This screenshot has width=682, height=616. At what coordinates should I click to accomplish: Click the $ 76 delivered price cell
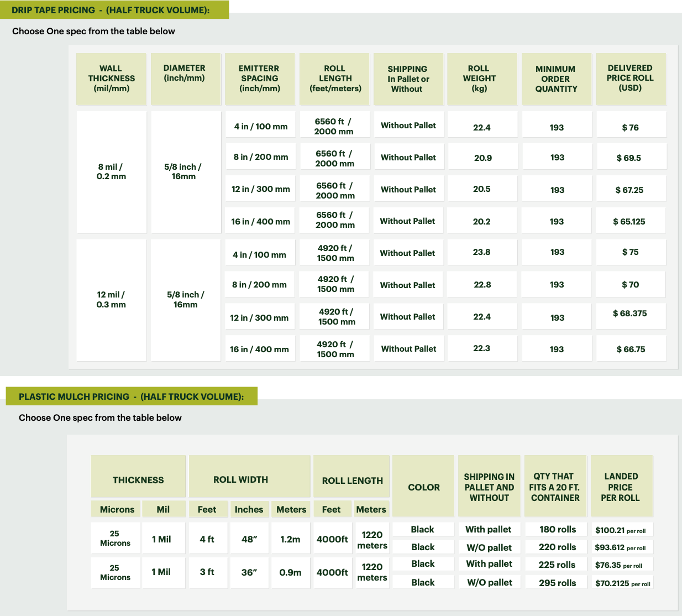coord(631,127)
